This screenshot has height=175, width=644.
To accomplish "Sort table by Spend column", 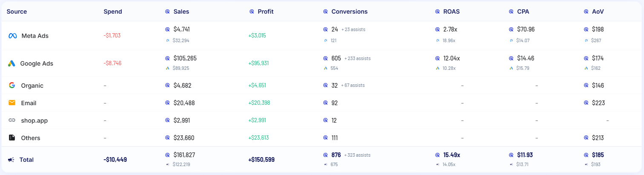I will 112,11.
